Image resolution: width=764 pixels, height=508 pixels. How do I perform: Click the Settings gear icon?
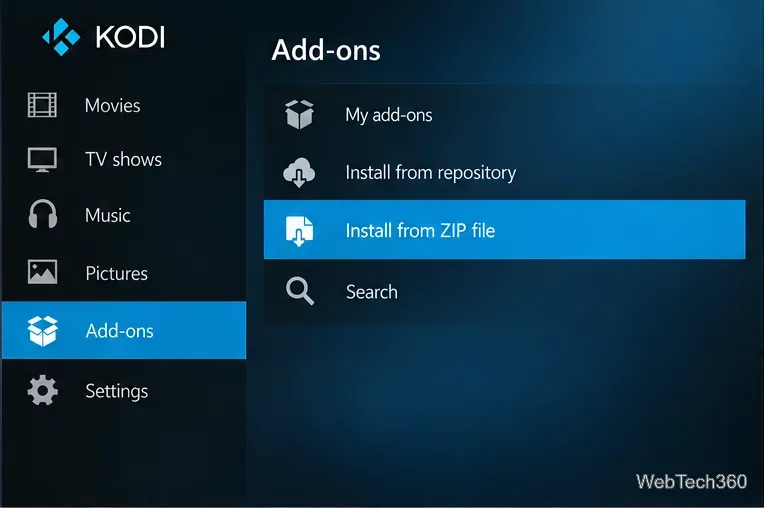click(43, 390)
